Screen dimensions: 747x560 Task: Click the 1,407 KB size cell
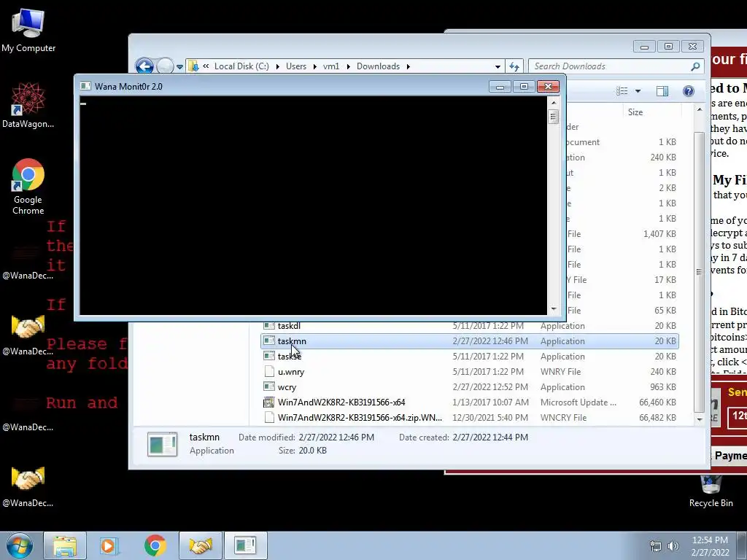click(659, 234)
